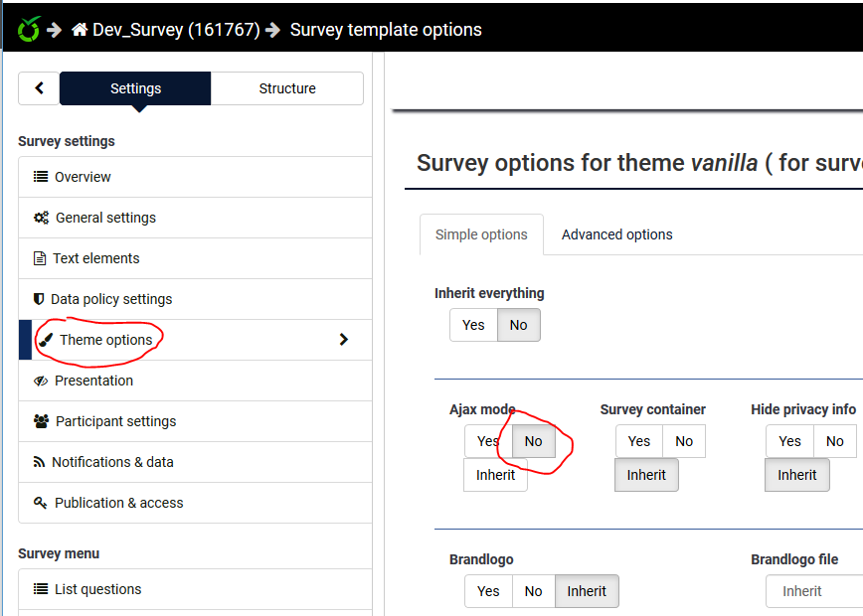Viewport: 863px width, 616px height.
Task: Click the Notifications & data feed icon
Action: coord(40,462)
